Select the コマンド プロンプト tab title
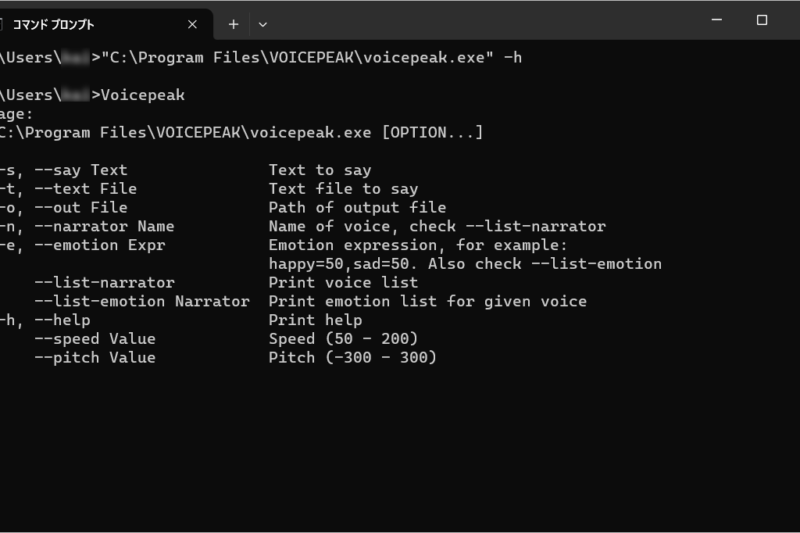This screenshot has width=800, height=533. tap(54, 24)
